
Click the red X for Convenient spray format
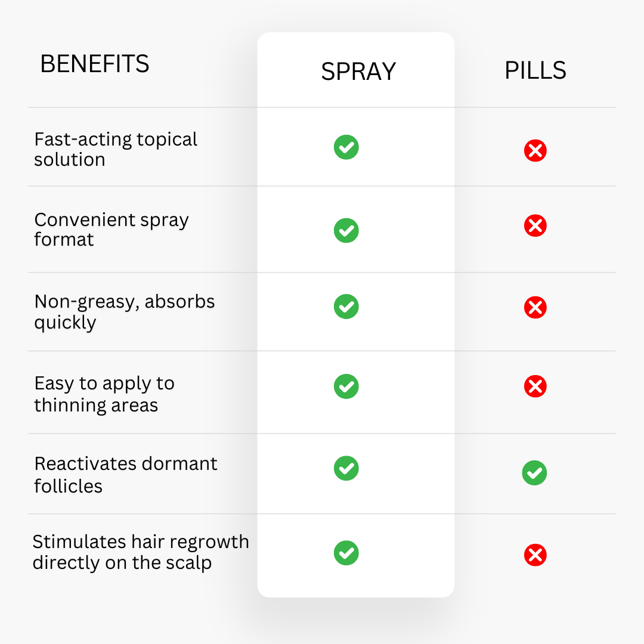point(535,225)
